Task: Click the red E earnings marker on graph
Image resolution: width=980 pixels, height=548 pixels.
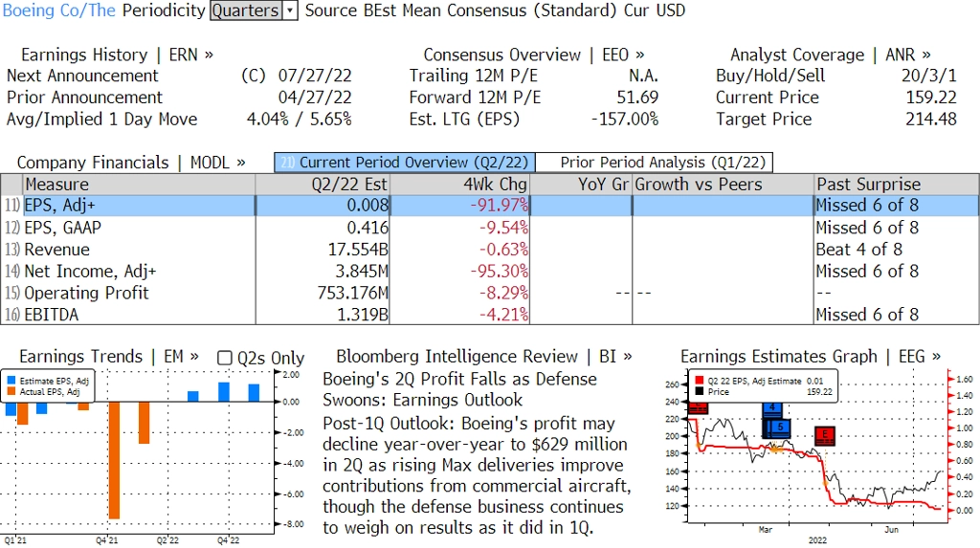Action: point(824,435)
